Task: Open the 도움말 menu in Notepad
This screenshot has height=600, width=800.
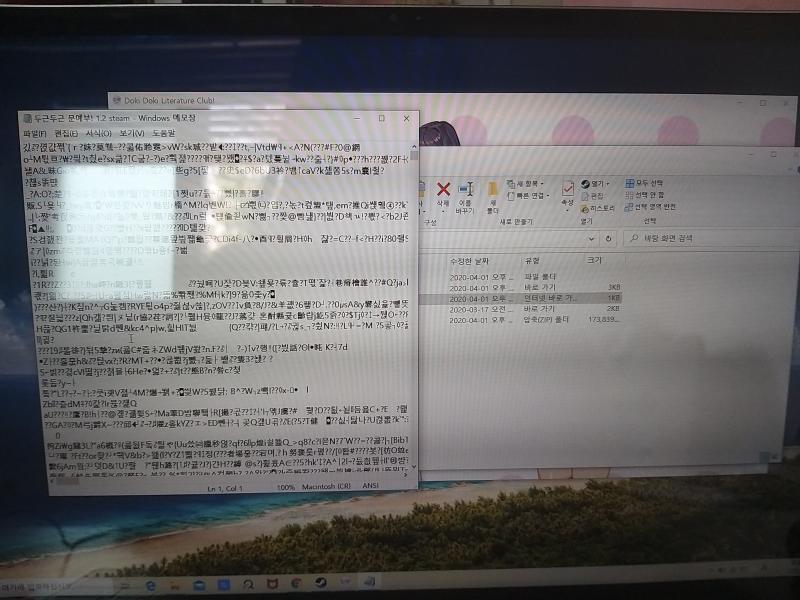Action: [163, 134]
